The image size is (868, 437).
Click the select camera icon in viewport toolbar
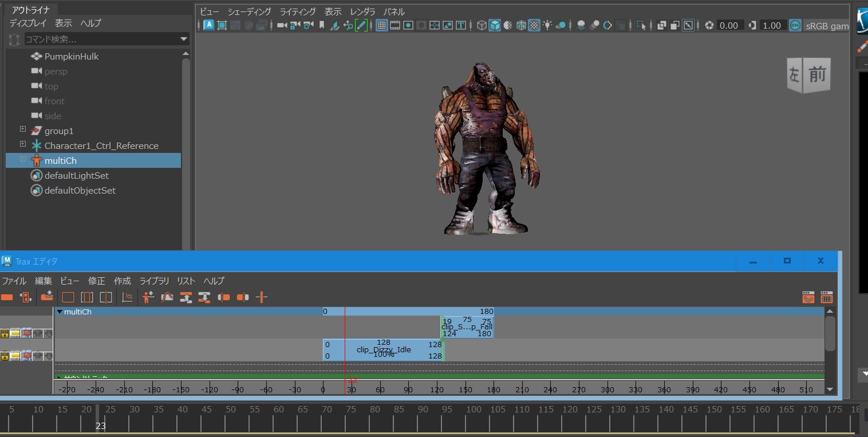(x=282, y=25)
